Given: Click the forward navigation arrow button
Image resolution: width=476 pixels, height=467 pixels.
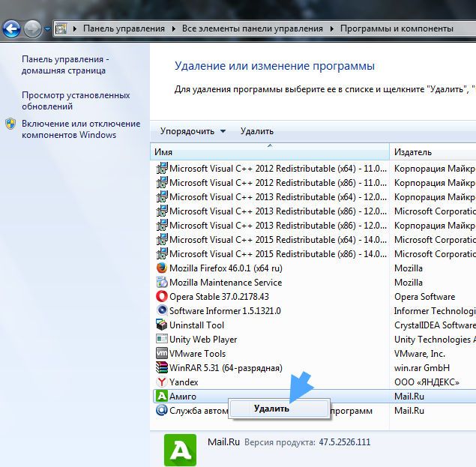Looking at the screenshot, I should coord(32,29).
